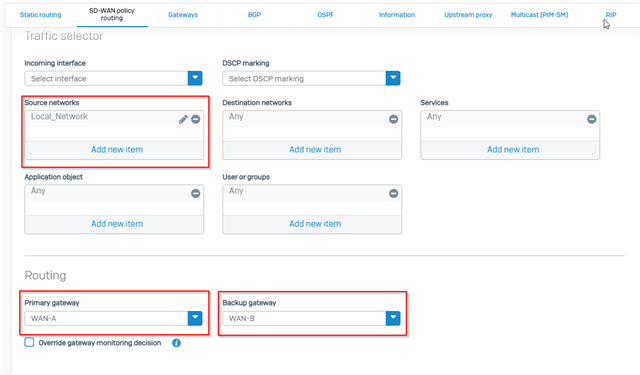Show info about override gateway monitoring
The height and width of the screenshot is (375, 640).
[x=176, y=343]
